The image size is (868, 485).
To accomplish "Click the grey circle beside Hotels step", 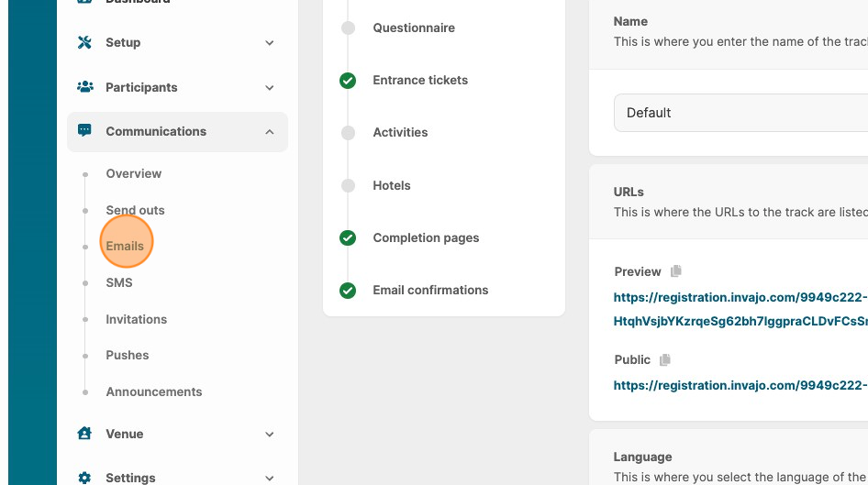I will coord(348,186).
